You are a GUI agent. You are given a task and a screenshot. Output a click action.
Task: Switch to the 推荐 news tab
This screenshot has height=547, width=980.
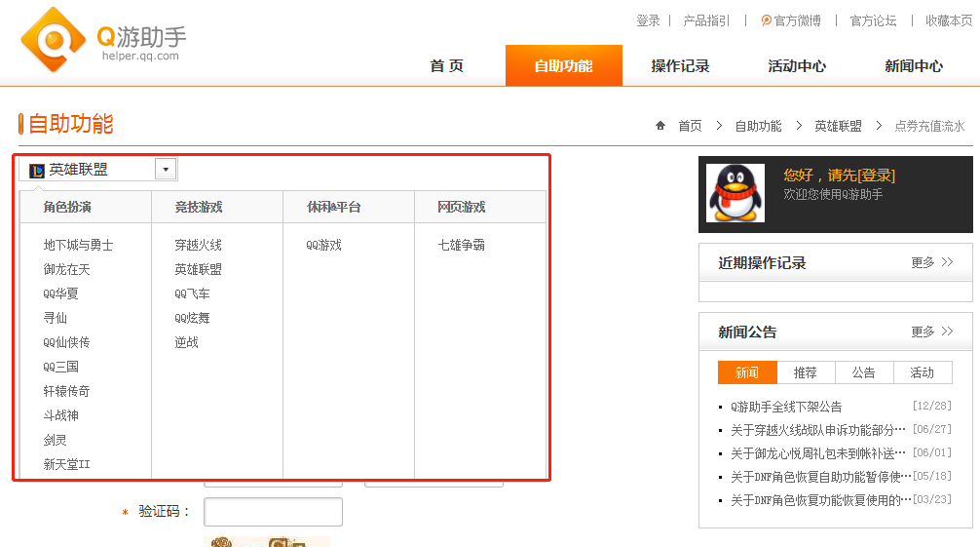point(805,372)
